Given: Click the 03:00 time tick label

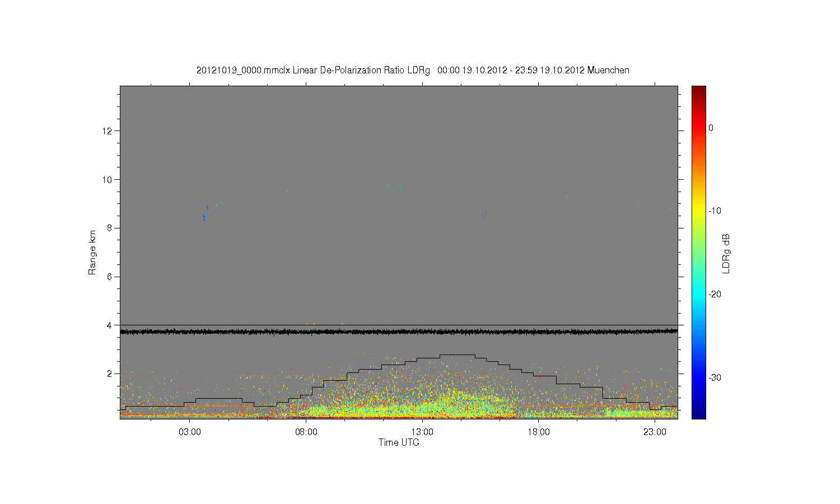Looking at the screenshot, I should tap(190, 432).
